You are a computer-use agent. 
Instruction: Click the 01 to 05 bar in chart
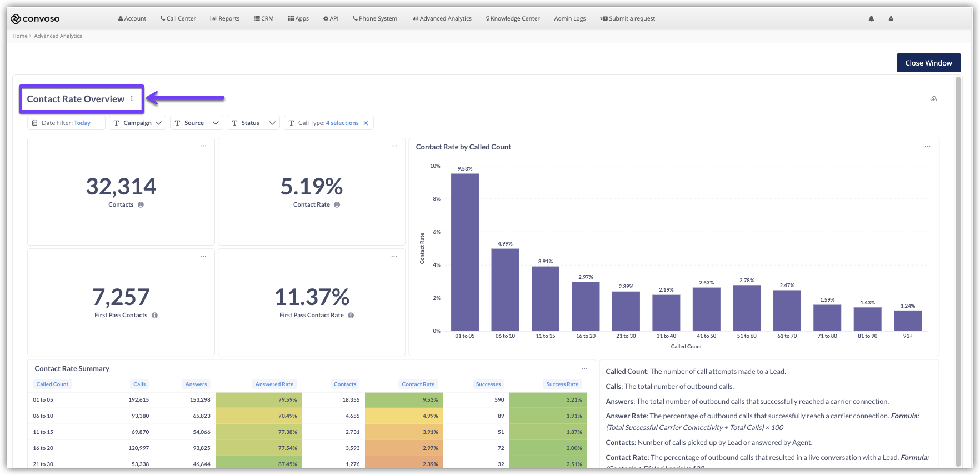coord(465,252)
